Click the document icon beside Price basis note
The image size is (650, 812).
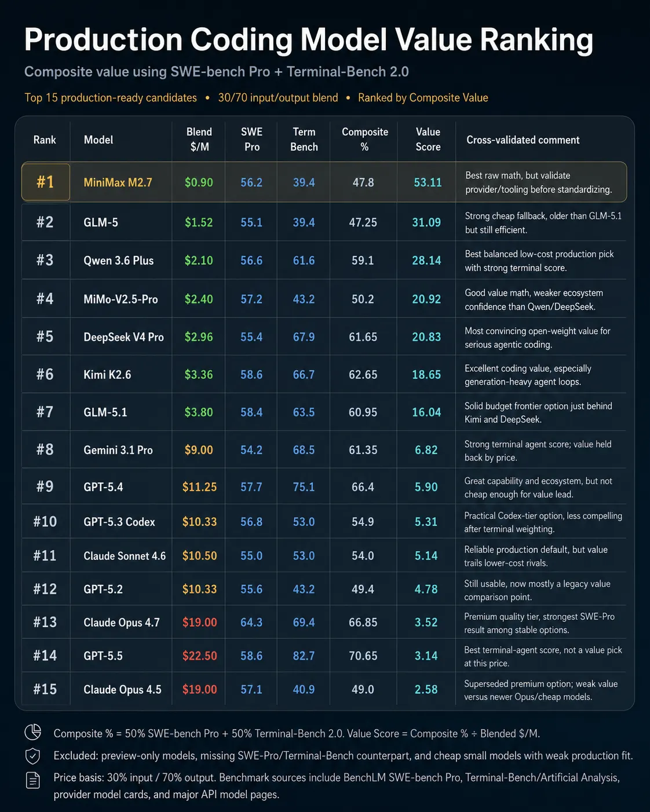pyautogui.click(x=33, y=780)
